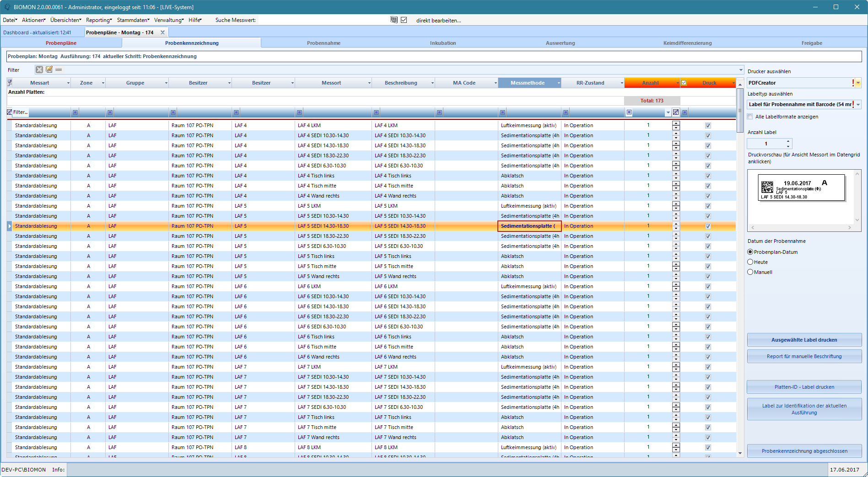Click the grid vertical scrollbar thumb
This screenshot has width=868, height=477.
[740, 110]
